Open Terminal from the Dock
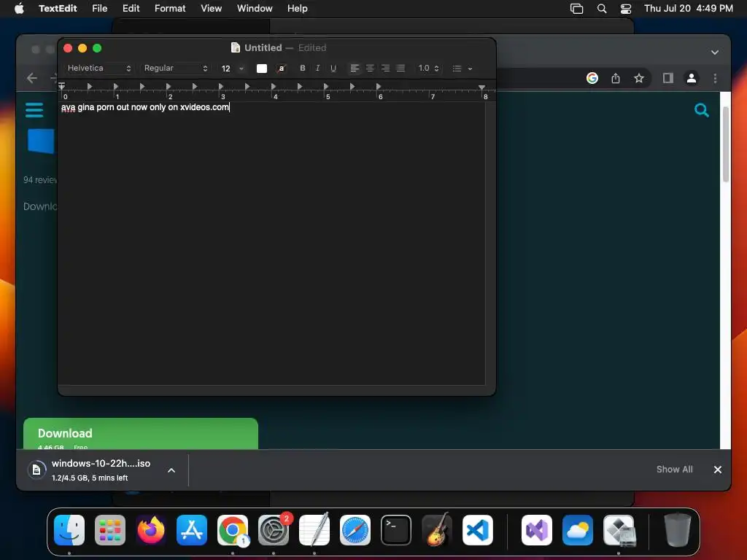The width and height of the screenshot is (747, 560). coord(396,530)
